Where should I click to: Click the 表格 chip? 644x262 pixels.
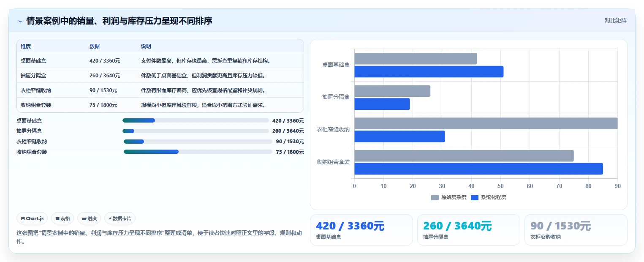point(62,218)
